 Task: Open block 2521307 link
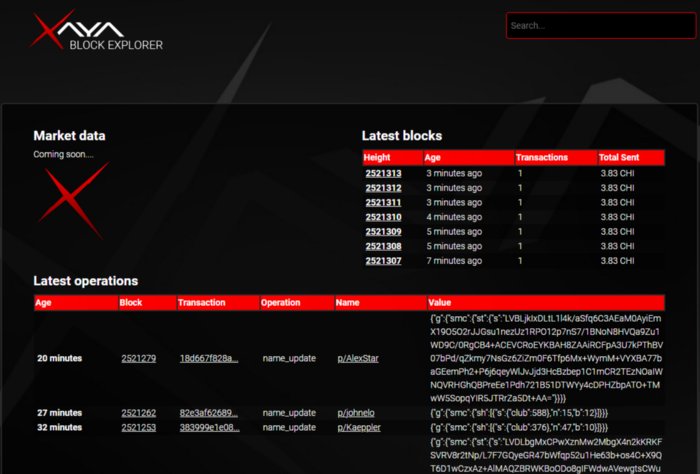383,261
